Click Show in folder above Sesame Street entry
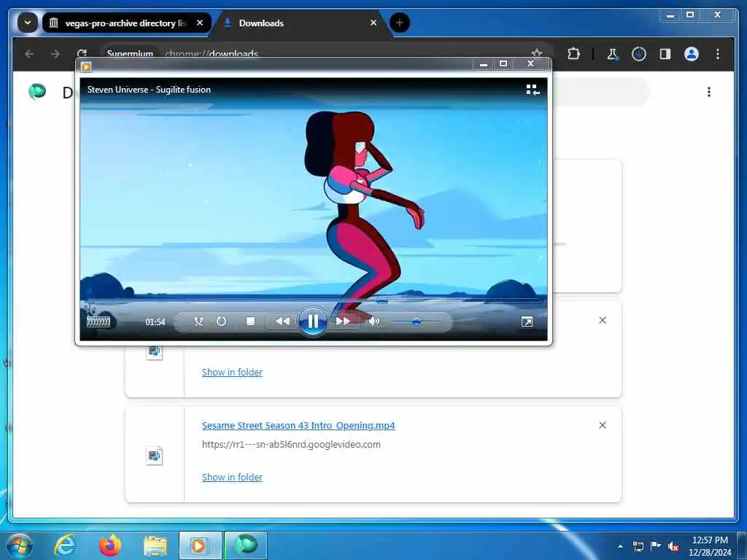The image size is (747, 560). pos(232,373)
